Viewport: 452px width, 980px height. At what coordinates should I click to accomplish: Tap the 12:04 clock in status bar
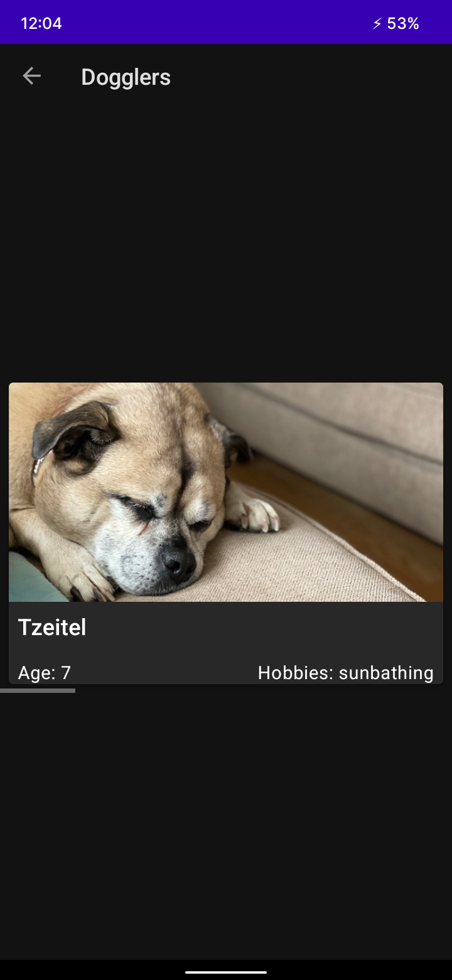coord(41,24)
